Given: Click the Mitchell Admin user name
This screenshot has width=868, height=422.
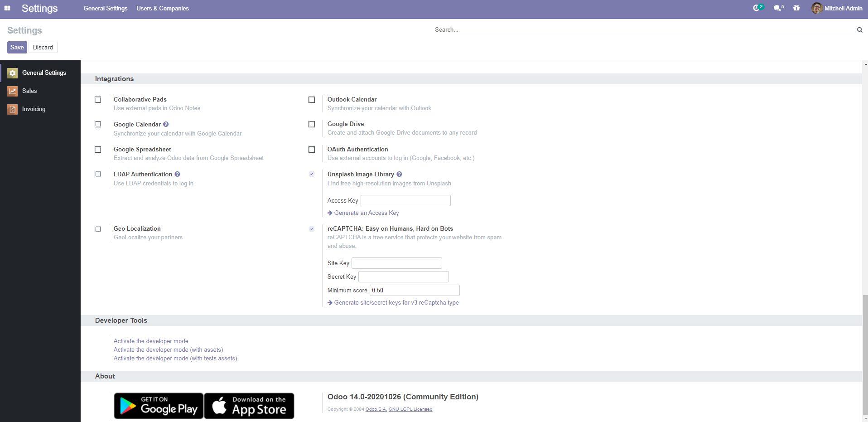Looking at the screenshot, I should pos(843,8).
